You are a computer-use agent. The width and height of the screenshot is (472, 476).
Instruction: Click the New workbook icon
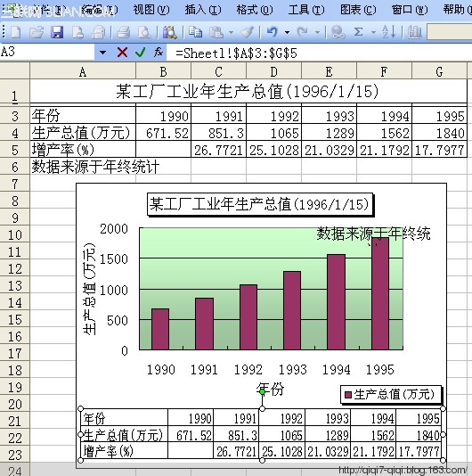point(15,32)
